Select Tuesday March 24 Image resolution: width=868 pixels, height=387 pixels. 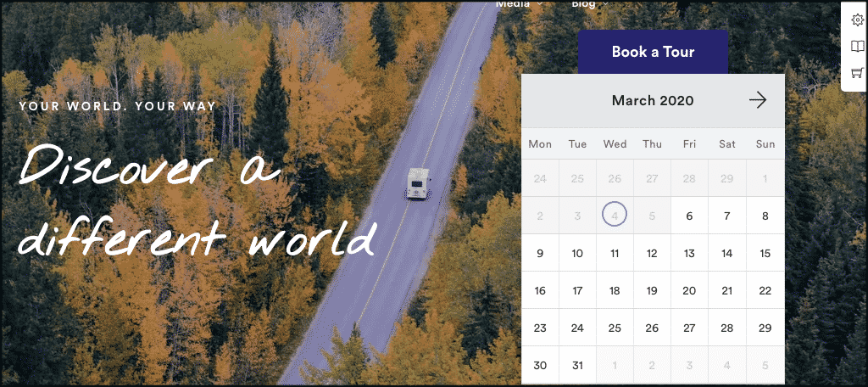pos(577,328)
